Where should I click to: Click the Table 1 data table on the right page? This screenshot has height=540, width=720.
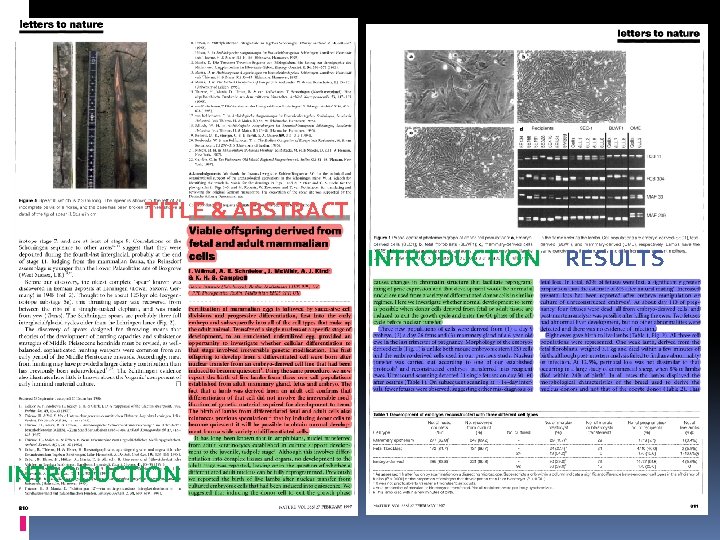point(537,452)
